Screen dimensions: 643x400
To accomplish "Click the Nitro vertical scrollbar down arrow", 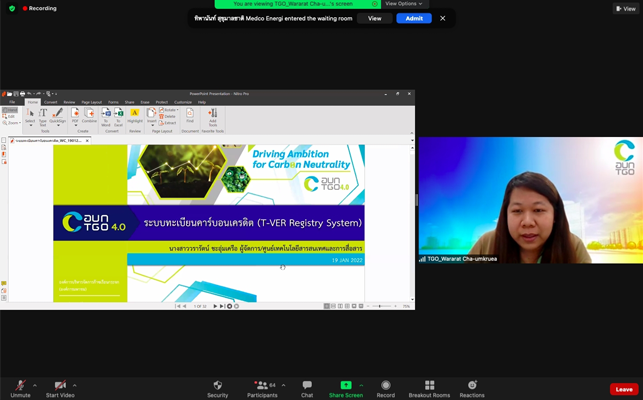I will tap(412, 299).
